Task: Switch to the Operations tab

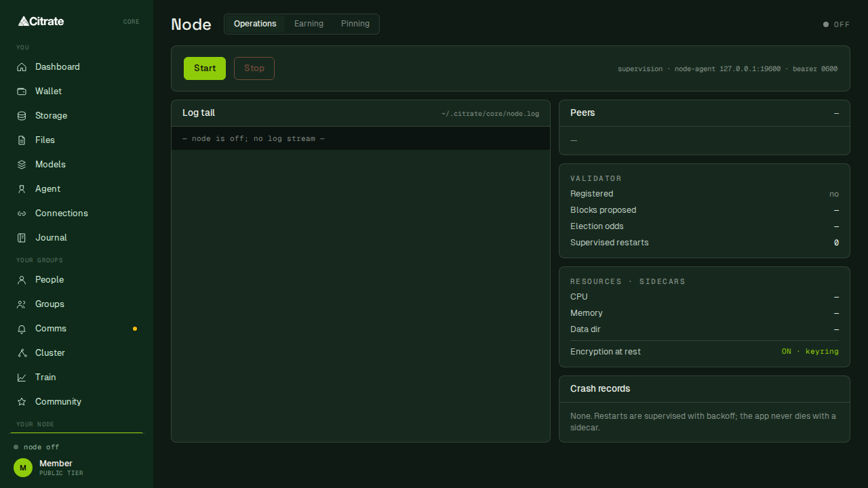Action: (255, 24)
